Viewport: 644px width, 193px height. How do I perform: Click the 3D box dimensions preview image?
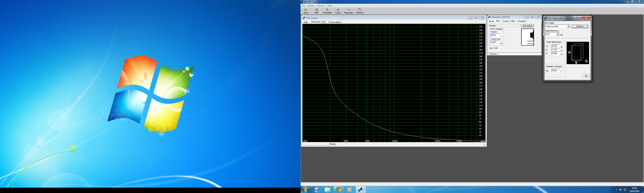tap(578, 53)
